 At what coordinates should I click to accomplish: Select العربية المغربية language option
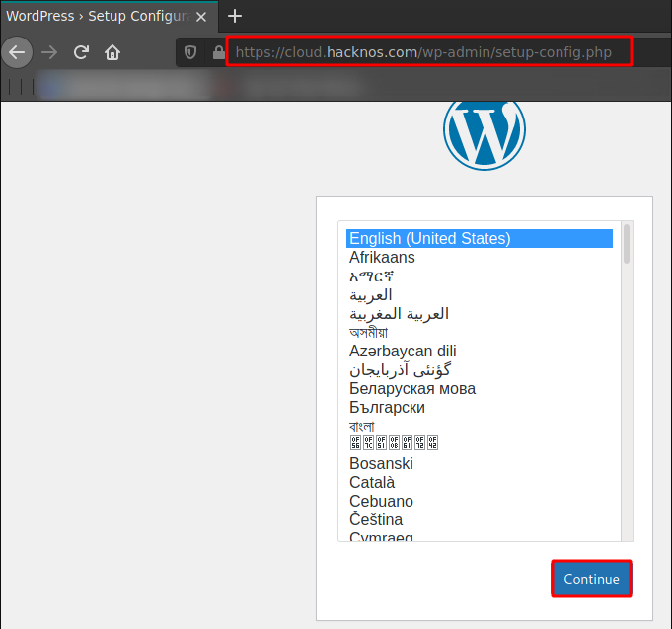coord(480,313)
